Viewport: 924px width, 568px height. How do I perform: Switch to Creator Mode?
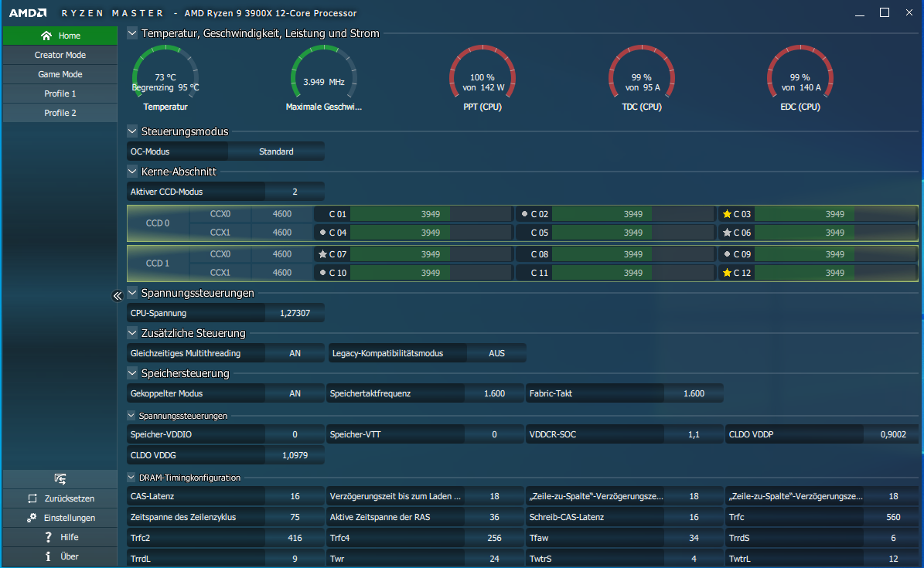pos(60,55)
